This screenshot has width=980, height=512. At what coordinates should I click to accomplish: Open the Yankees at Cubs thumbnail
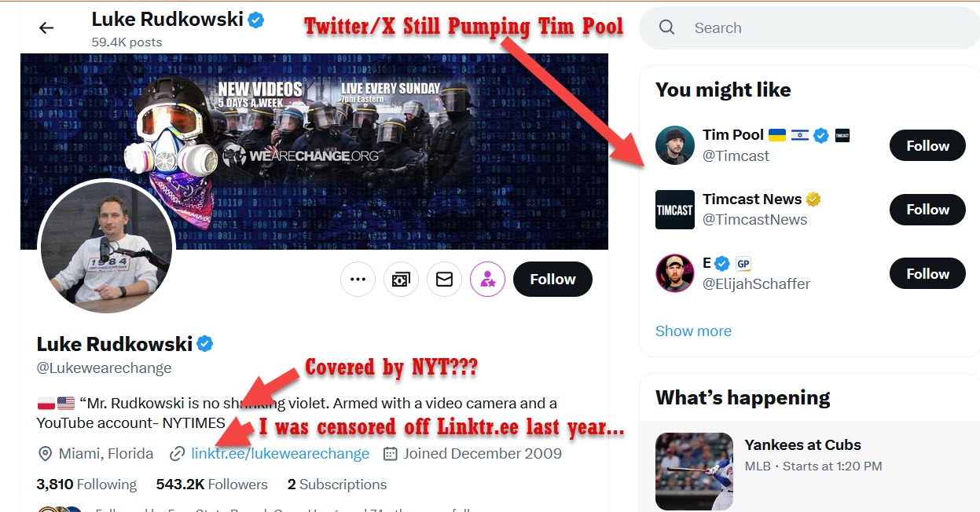tap(694, 471)
